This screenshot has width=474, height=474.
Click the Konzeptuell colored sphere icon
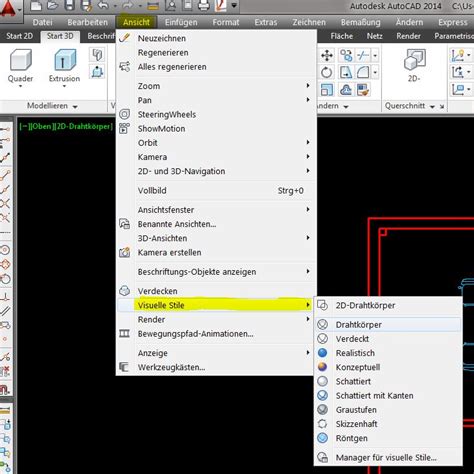[x=322, y=367]
